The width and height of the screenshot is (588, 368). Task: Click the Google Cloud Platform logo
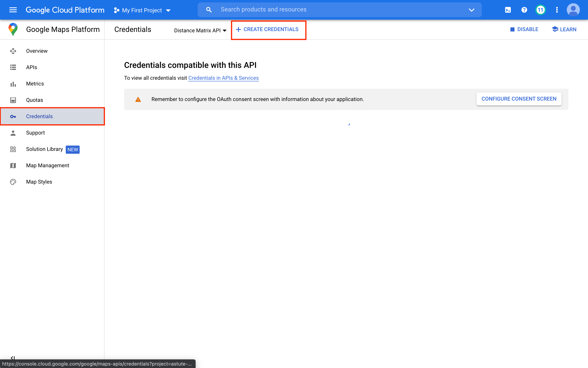pos(65,10)
